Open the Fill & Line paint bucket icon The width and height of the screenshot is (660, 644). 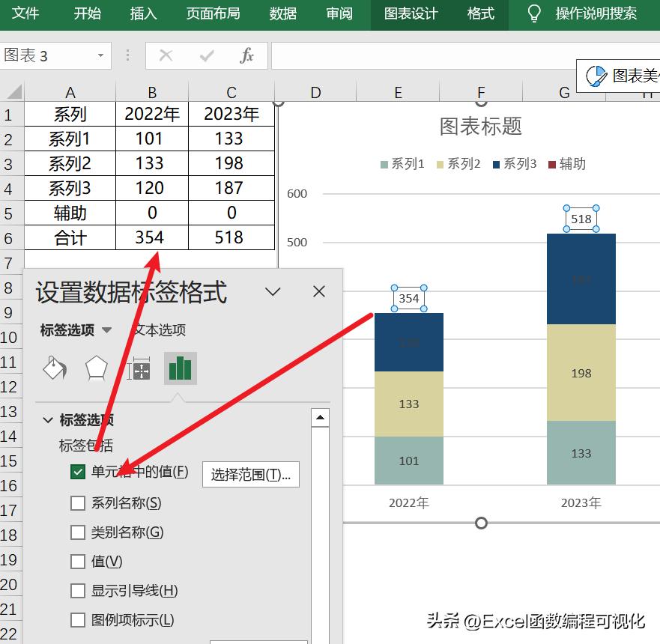click(55, 368)
